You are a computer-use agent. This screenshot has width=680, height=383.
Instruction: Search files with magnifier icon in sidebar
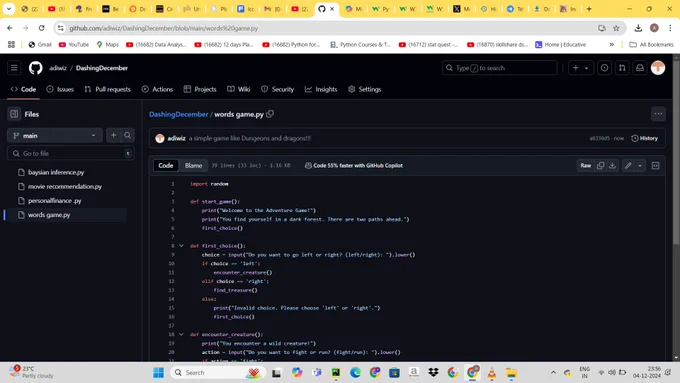(x=128, y=135)
